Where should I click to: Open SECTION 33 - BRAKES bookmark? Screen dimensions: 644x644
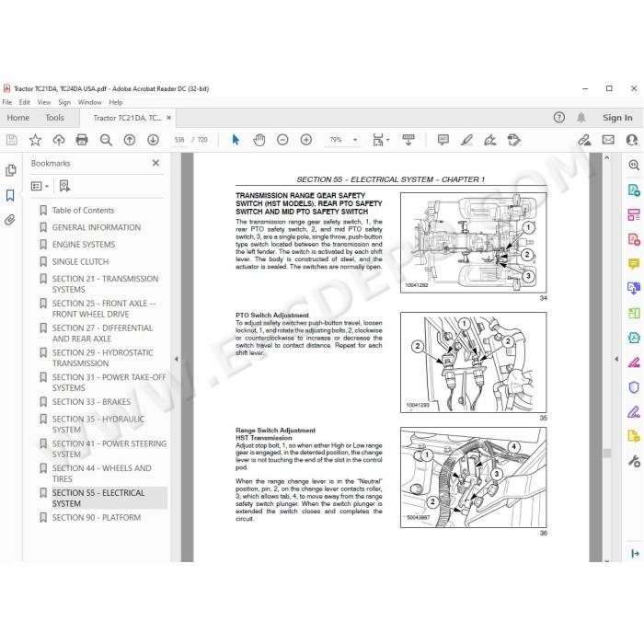[91, 402]
